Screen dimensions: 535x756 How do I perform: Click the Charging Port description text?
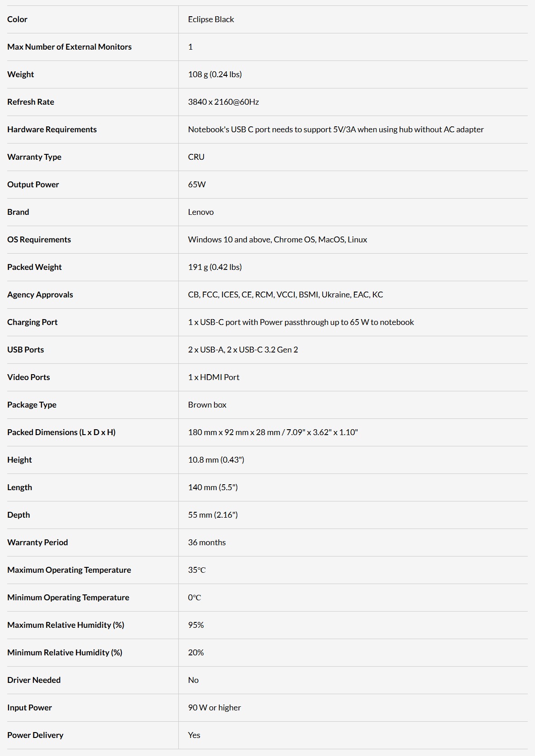click(x=301, y=322)
